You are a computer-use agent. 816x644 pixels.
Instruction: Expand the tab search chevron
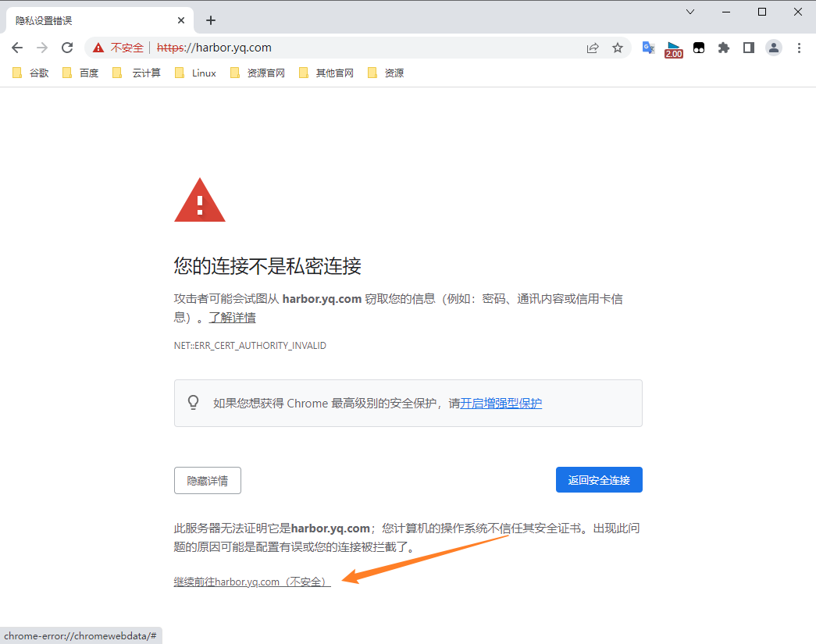690,12
